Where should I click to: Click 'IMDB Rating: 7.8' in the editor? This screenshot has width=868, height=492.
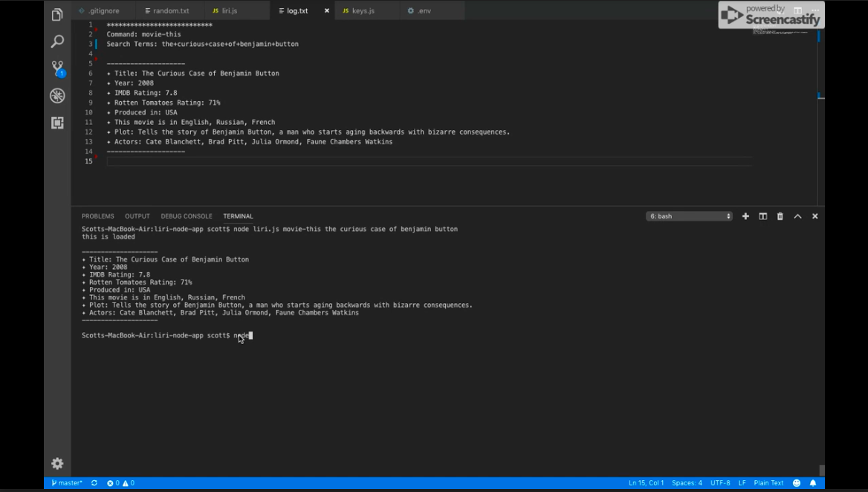tap(142, 93)
